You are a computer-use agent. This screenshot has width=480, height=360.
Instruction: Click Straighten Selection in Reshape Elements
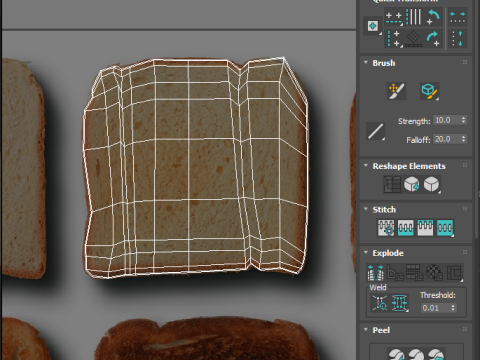(x=393, y=184)
